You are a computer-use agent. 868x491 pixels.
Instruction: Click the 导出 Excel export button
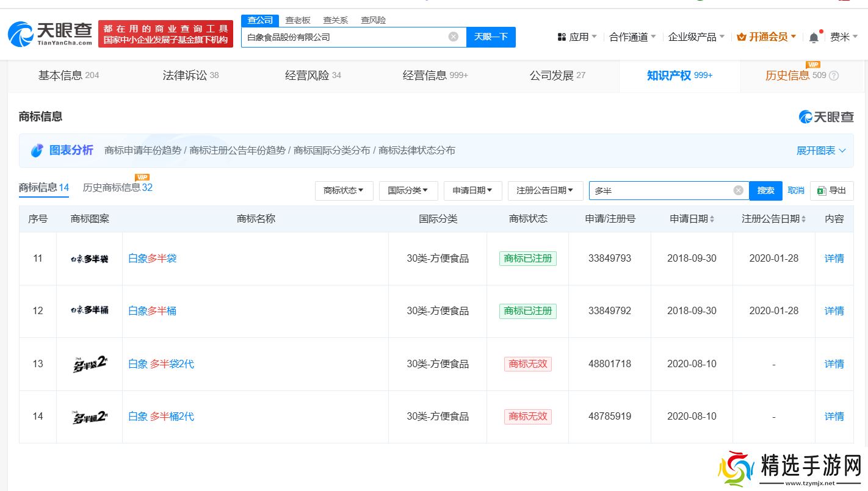(831, 191)
